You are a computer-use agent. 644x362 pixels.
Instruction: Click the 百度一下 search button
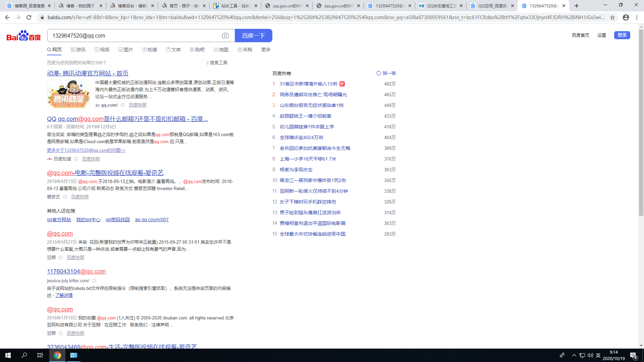tap(253, 36)
